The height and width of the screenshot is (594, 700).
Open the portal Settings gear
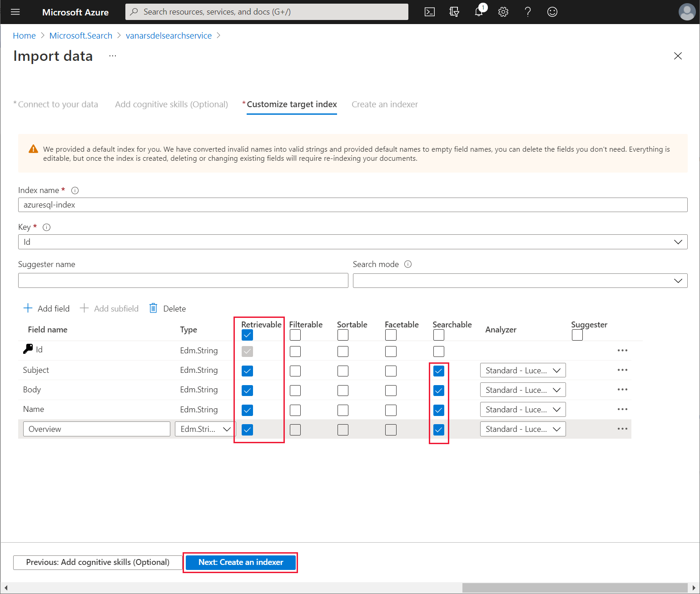(x=503, y=12)
